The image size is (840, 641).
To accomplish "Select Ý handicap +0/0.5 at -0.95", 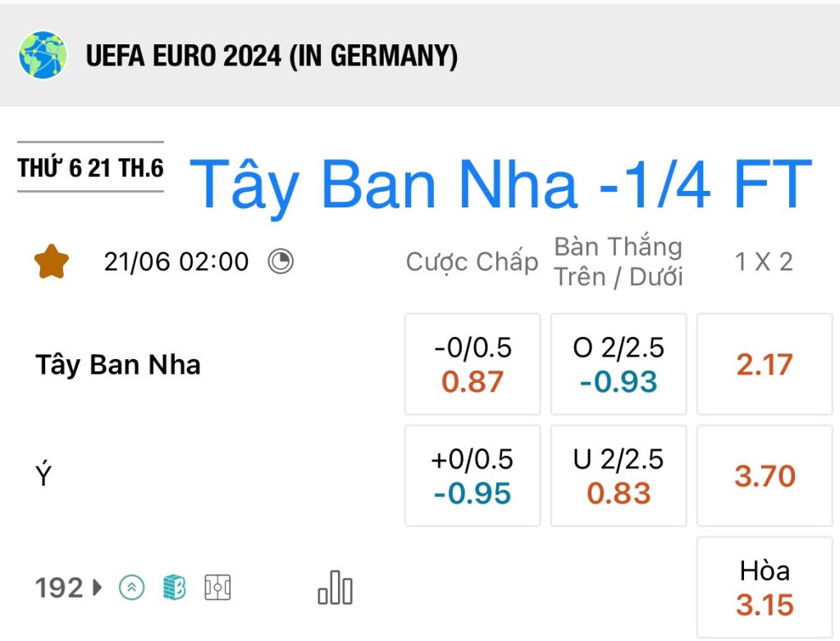I will 472,476.
